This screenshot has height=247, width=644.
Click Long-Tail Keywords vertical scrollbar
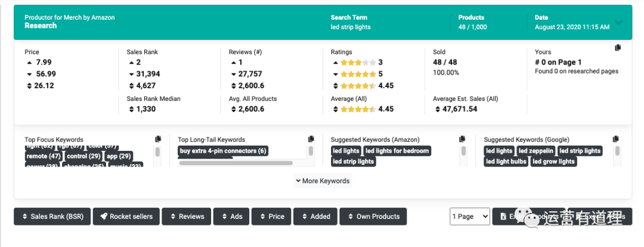[x=311, y=152]
